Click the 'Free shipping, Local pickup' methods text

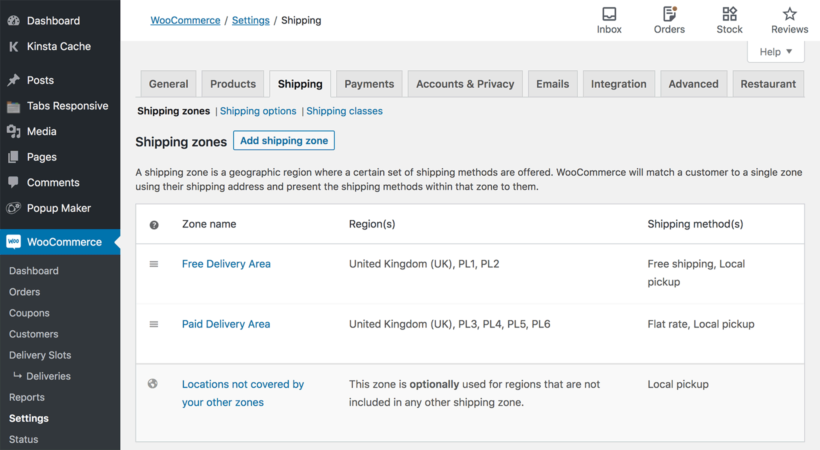pyautogui.click(x=696, y=273)
